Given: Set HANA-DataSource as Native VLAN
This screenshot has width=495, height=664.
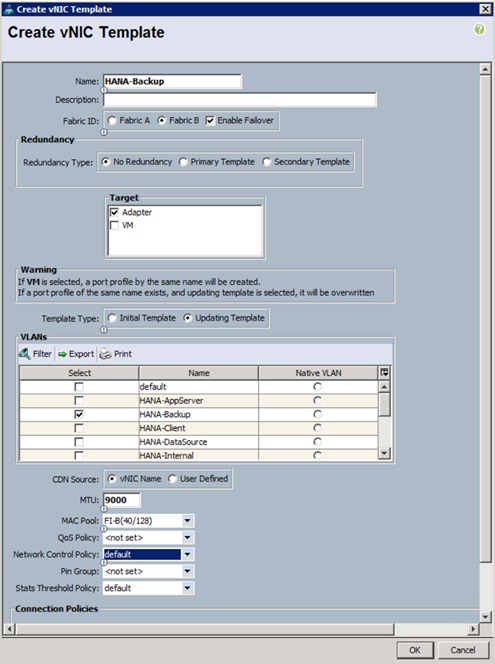Looking at the screenshot, I should (x=317, y=442).
